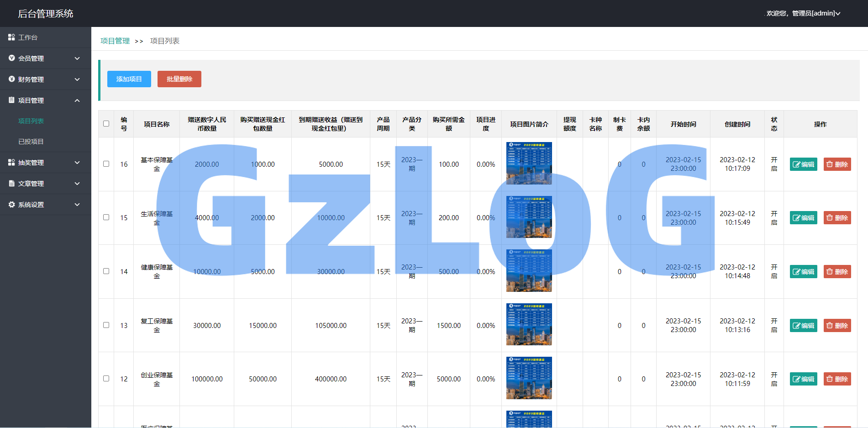Click the 文章管理 file icon
Screen dimensions: 868x428
11,183
